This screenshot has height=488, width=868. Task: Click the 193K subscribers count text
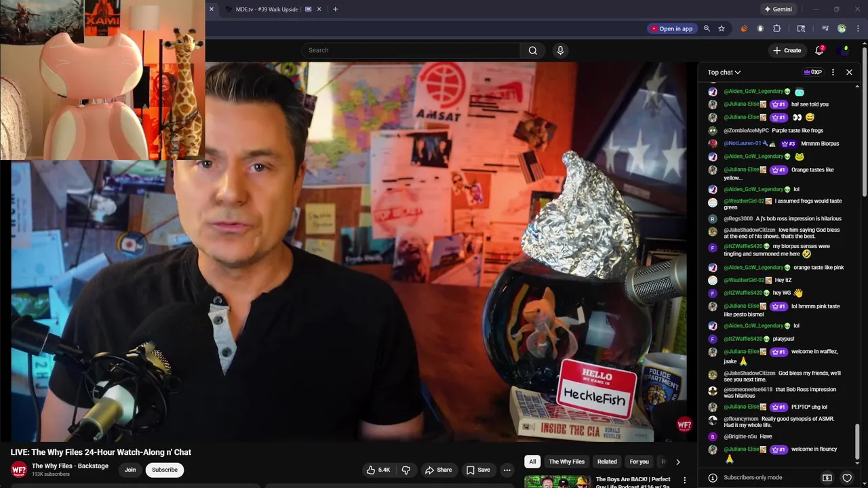pos(51,474)
